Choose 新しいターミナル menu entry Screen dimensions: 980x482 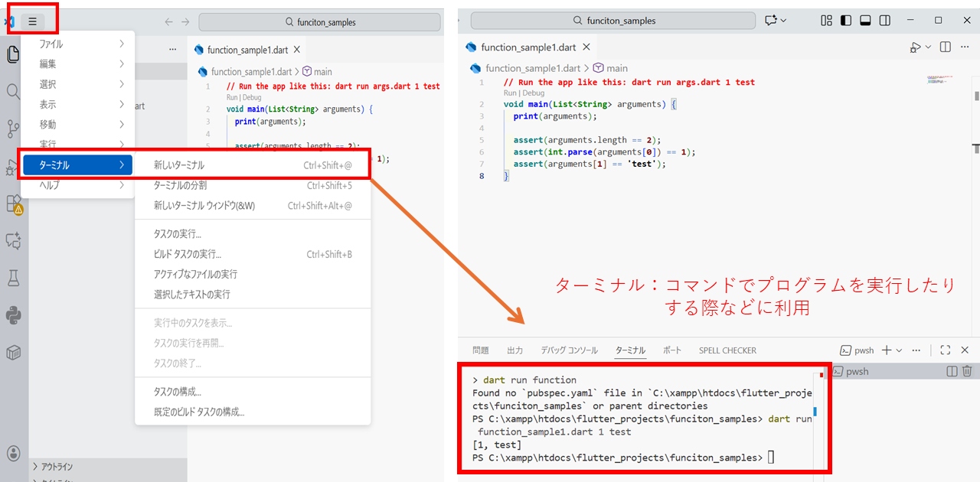[x=253, y=164]
